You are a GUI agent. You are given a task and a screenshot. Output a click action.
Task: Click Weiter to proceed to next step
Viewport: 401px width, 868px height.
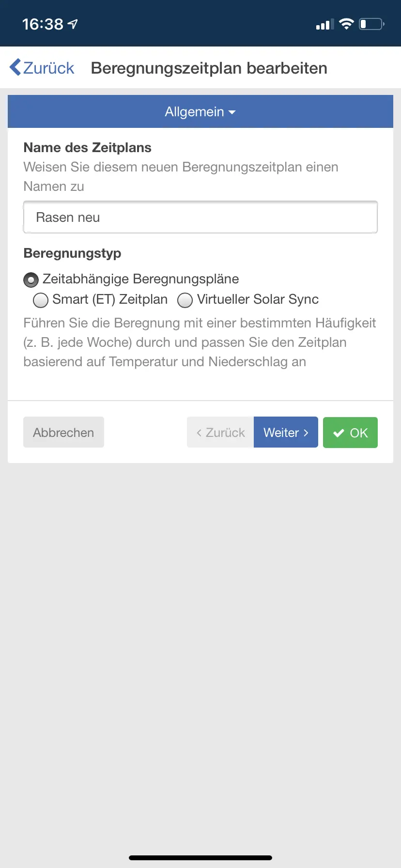tap(286, 432)
